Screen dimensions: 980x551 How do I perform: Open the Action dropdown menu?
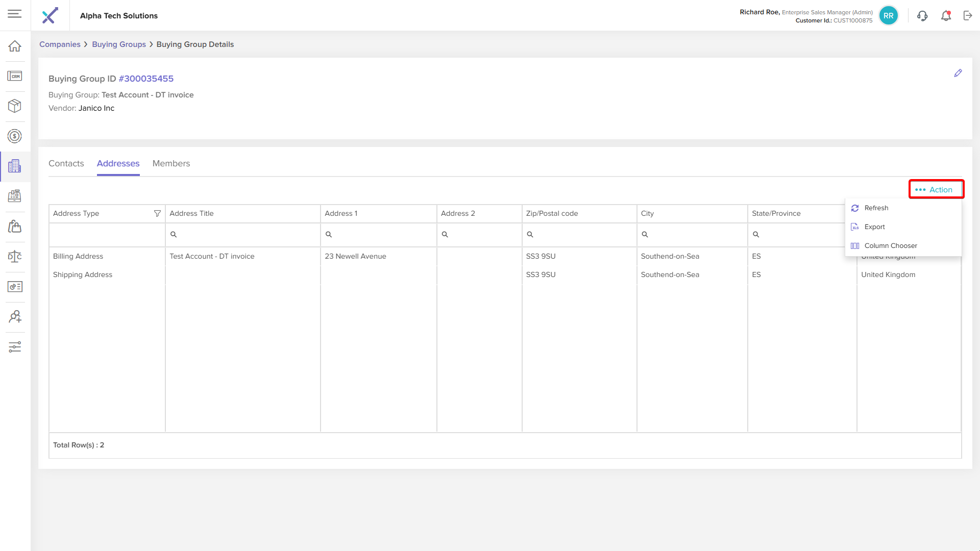click(936, 190)
